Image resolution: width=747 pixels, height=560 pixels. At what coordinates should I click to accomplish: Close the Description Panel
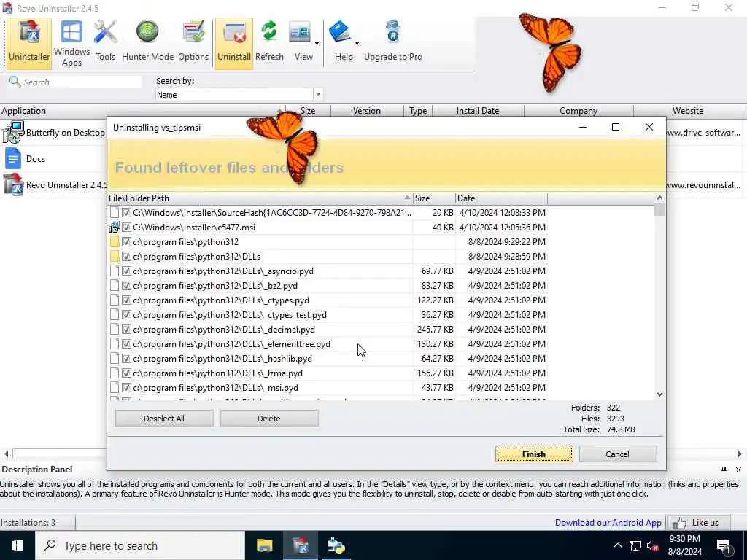(x=738, y=470)
